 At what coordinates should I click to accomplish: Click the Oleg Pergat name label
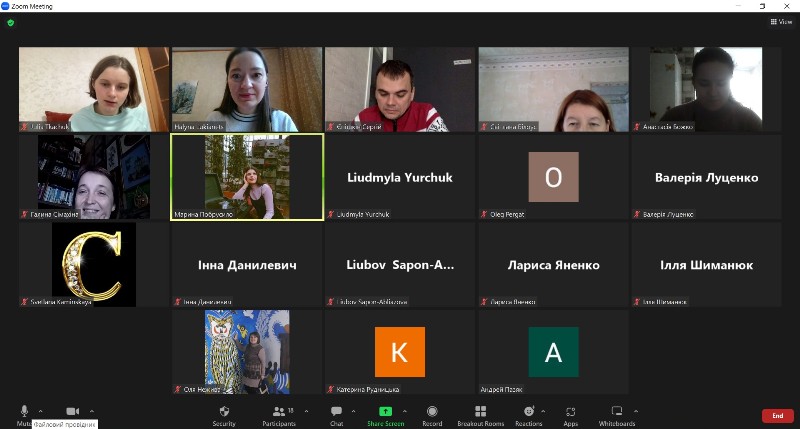507,214
